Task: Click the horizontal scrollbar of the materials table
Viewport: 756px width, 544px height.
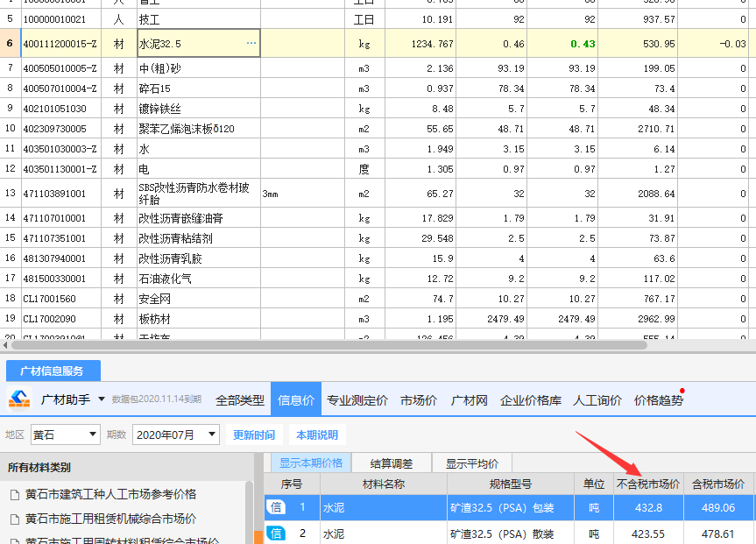Action: (329, 345)
